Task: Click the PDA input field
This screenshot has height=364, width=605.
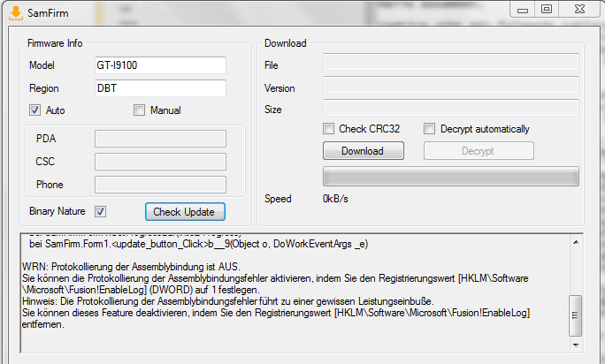Action: click(x=160, y=139)
